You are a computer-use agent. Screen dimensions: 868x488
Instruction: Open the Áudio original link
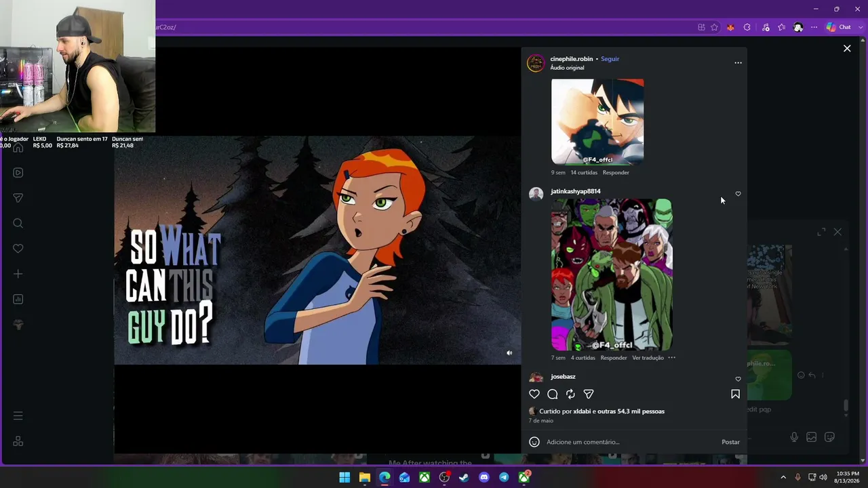[x=567, y=68]
